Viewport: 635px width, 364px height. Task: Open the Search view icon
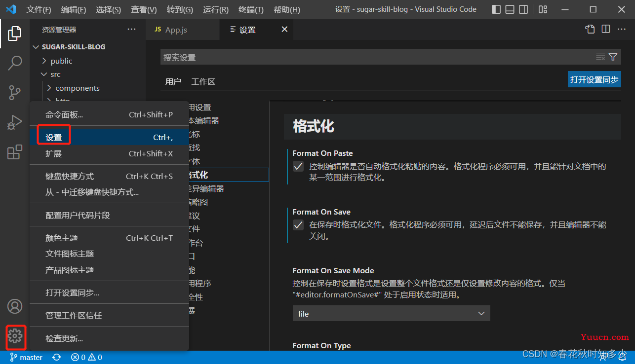click(x=15, y=63)
